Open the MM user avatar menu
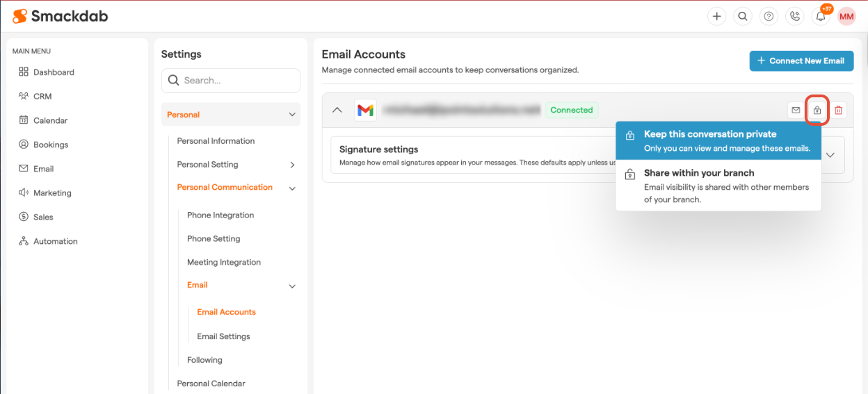Viewport: 868px width, 394px height. pyautogui.click(x=846, y=17)
